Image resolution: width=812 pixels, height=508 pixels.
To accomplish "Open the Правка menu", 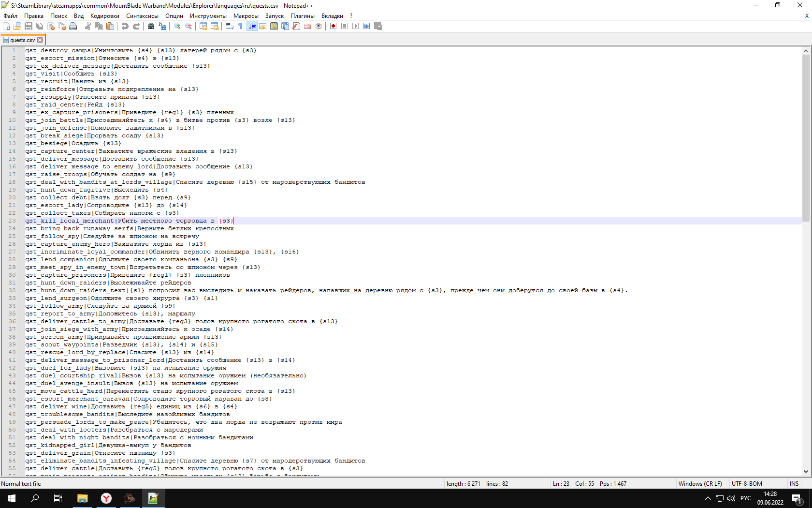I will tap(34, 16).
